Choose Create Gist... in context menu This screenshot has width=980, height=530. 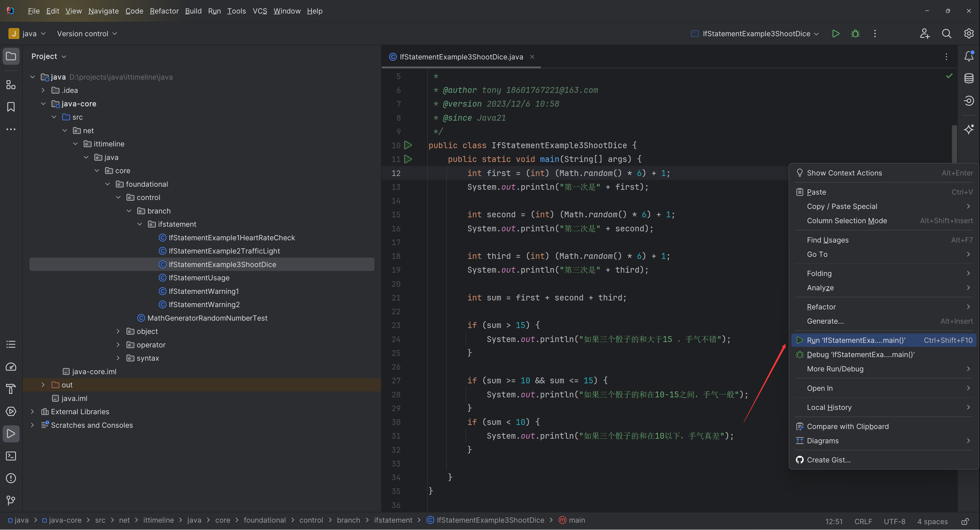883,460
